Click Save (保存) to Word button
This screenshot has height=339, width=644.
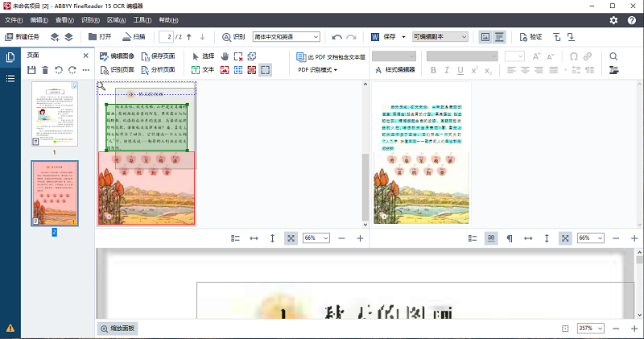[x=383, y=37]
